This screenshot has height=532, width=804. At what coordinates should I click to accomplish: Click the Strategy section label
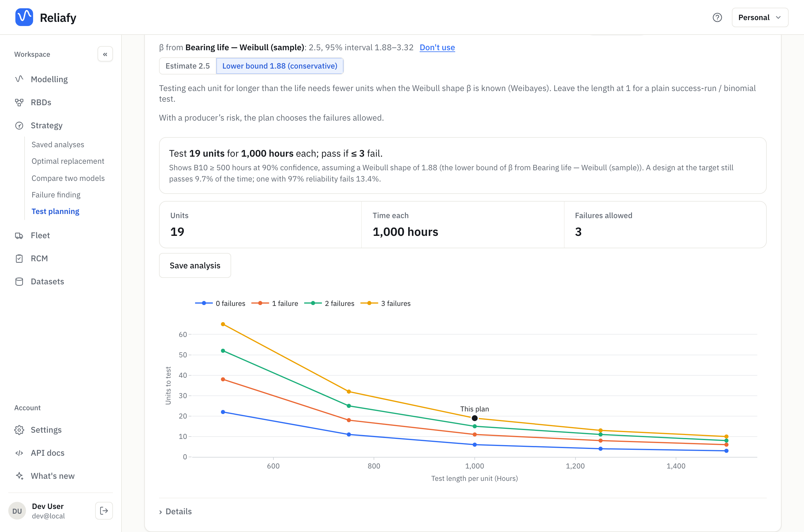coord(47,126)
